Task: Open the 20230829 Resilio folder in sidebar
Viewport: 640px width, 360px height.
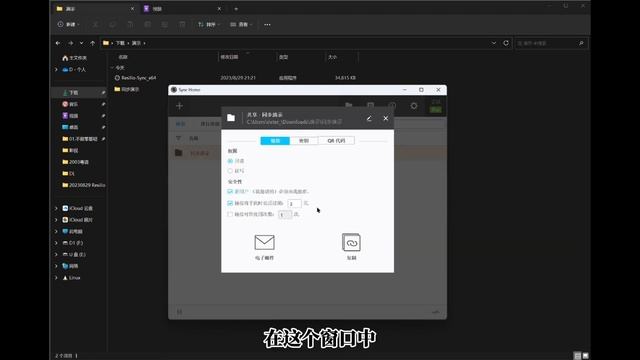Action: click(84, 185)
